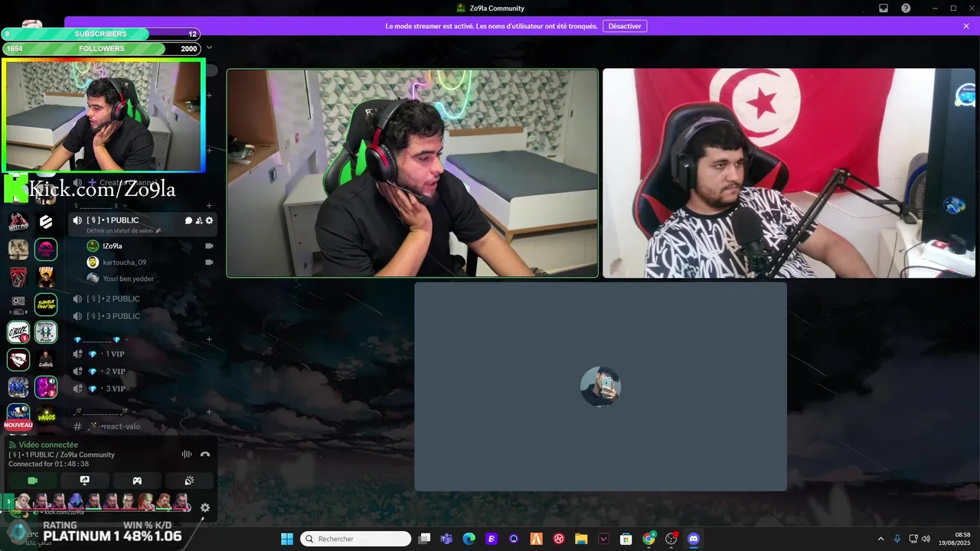Deactivate streamer mode with Désactiver button
The height and width of the screenshot is (551, 980).
tap(625, 26)
